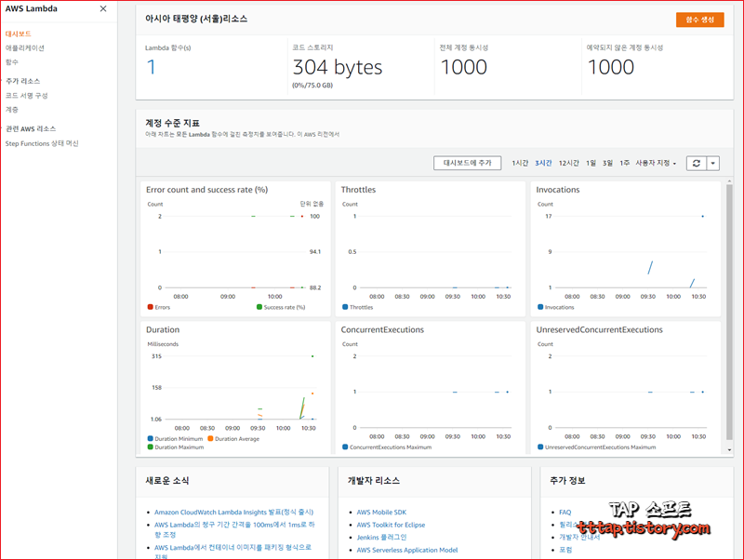Click the 아시아 태평양 (서울)리소스 heading
The width and height of the screenshot is (744, 560).
pyautogui.click(x=196, y=19)
